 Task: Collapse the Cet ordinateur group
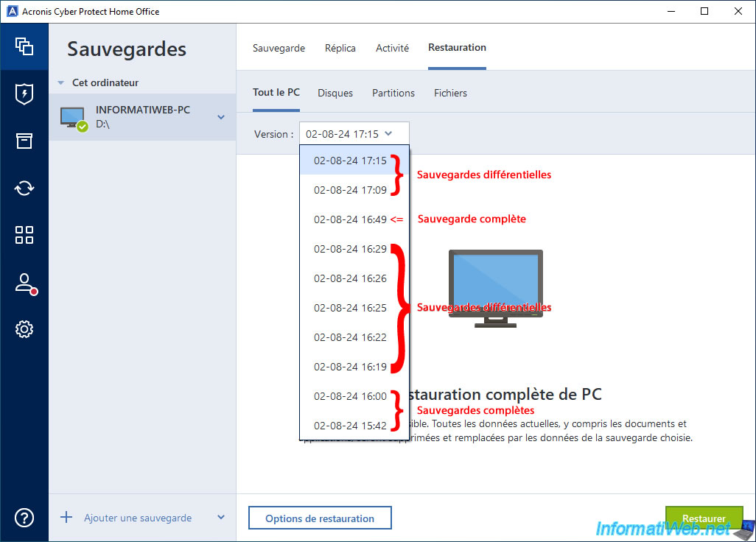coord(60,83)
